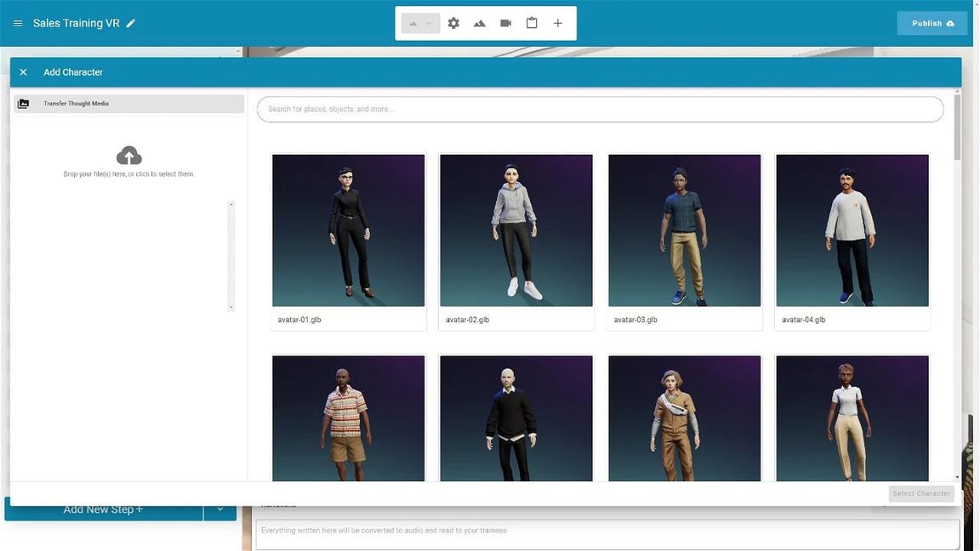
Task: Close the Add Character dialog
Action: [x=23, y=72]
